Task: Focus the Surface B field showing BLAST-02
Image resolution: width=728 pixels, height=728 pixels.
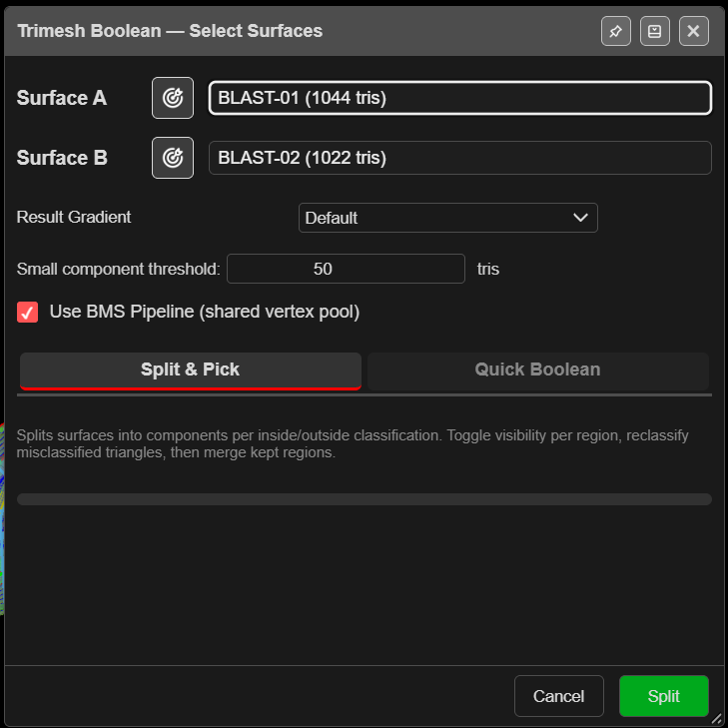Action: tap(459, 158)
